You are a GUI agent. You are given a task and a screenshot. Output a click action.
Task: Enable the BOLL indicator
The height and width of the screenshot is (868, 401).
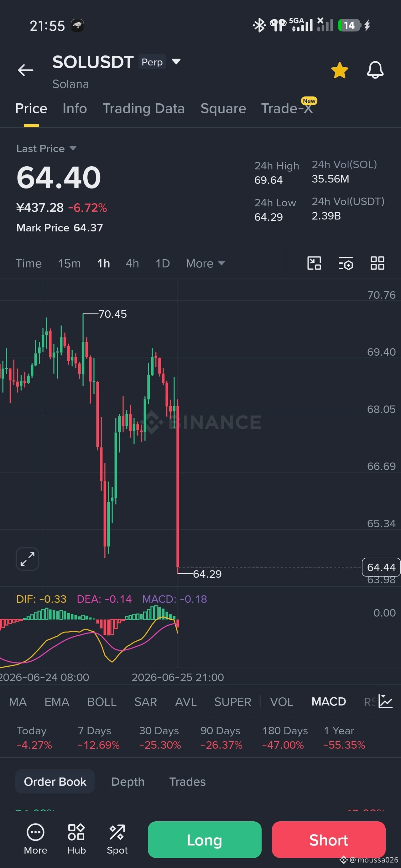click(102, 702)
